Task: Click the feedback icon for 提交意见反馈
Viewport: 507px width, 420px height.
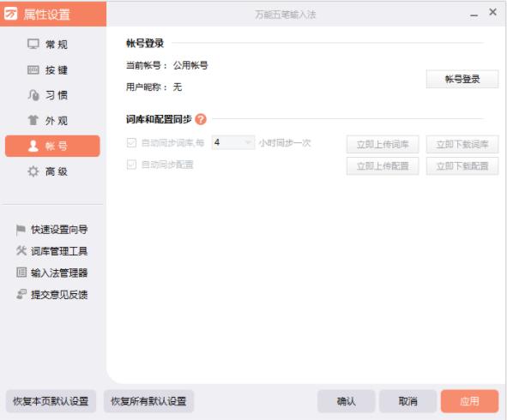Action: (21, 294)
